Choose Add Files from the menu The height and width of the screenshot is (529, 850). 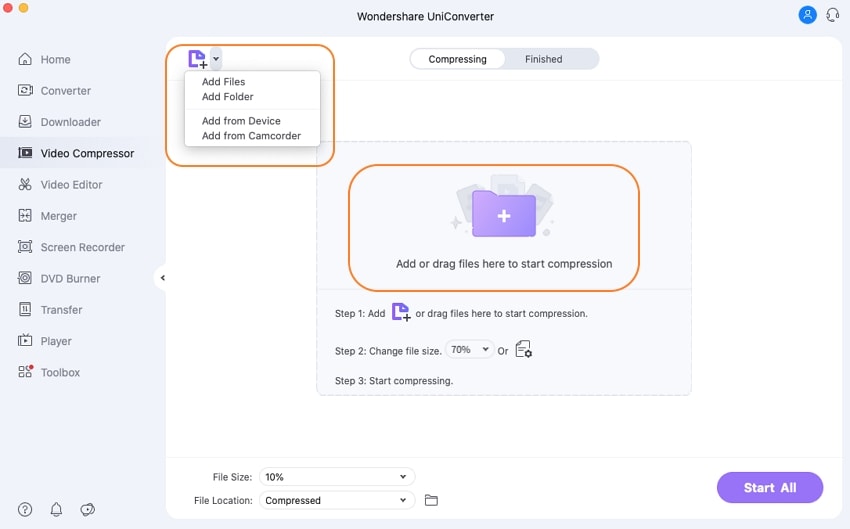tap(223, 82)
